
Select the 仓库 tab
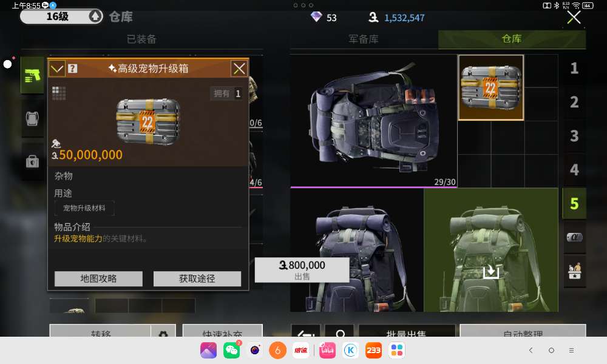pyautogui.click(x=512, y=39)
